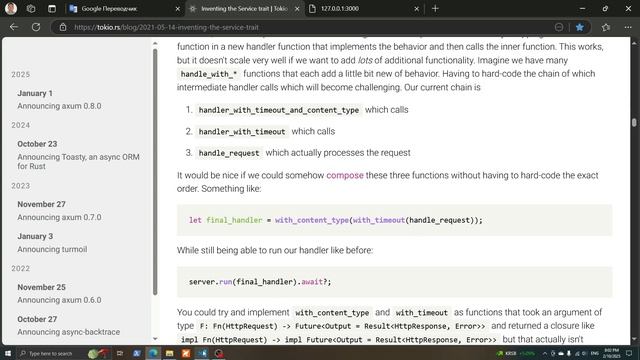Open the January 1 blog entry

(x=35, y=93)
